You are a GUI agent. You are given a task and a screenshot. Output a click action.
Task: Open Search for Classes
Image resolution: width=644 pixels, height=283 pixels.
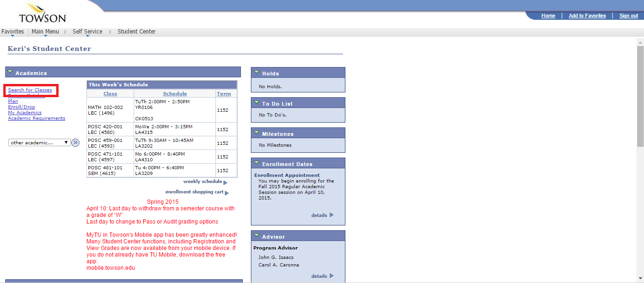click(30, 90)
